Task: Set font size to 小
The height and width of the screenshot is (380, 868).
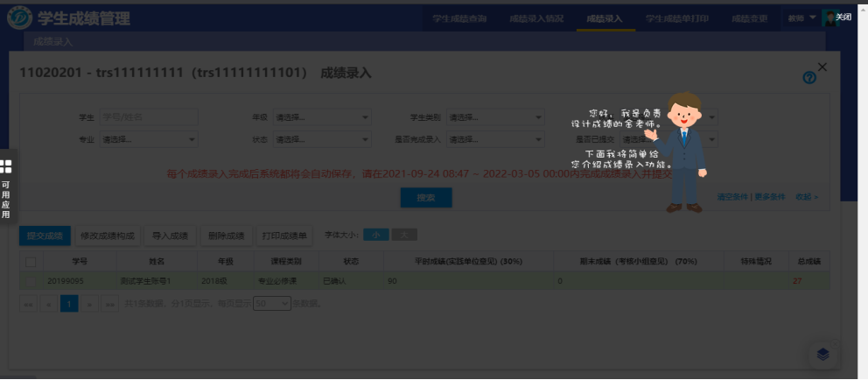Action: point(375,235)
